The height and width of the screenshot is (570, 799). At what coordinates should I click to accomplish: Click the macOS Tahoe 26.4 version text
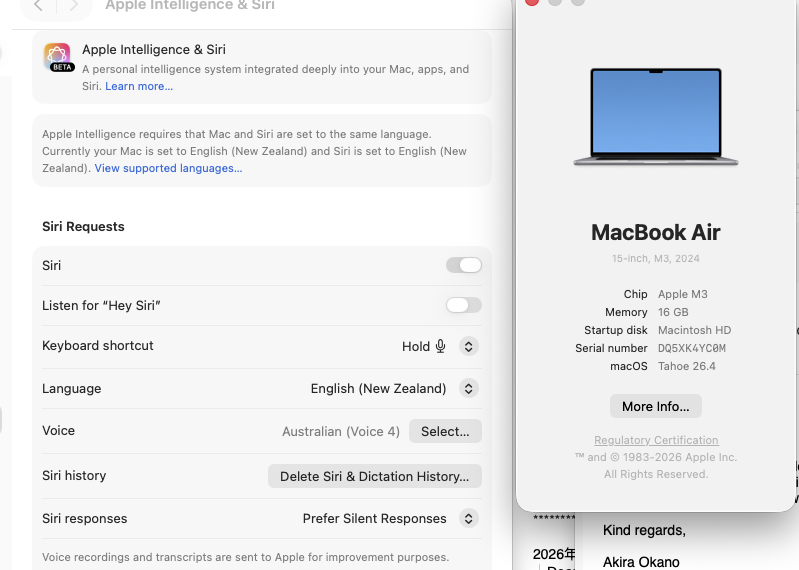pyautogui.click(x=687, y=366)
